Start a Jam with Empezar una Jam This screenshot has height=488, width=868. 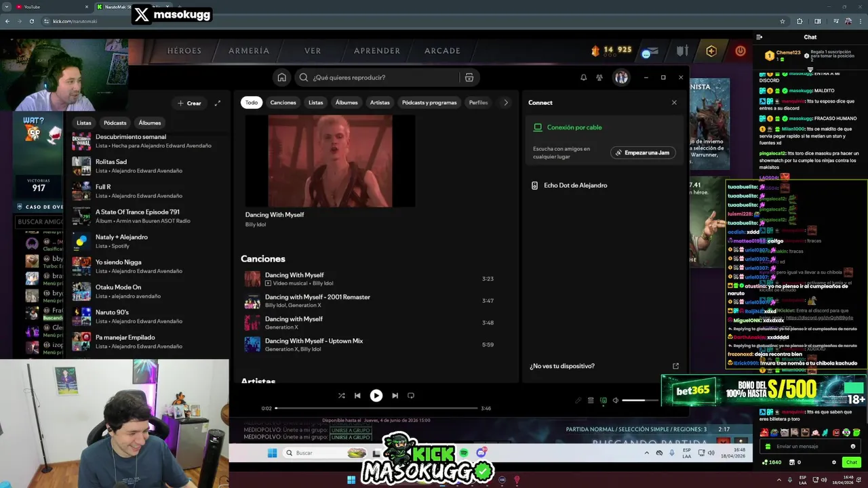point(642,152)
